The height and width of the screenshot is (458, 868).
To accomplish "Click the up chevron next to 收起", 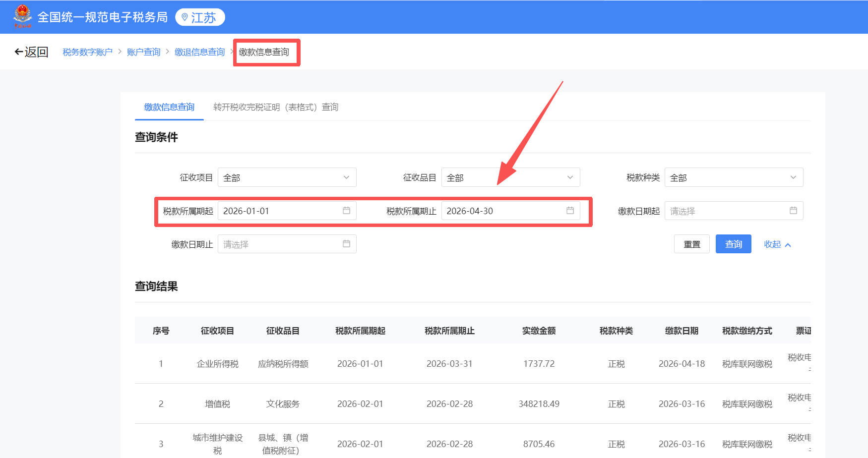I will [x=788, y=245].
